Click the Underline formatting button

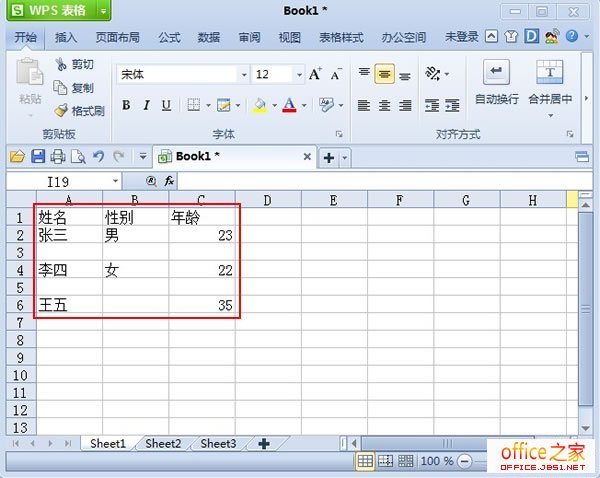[x=166, y=105]
